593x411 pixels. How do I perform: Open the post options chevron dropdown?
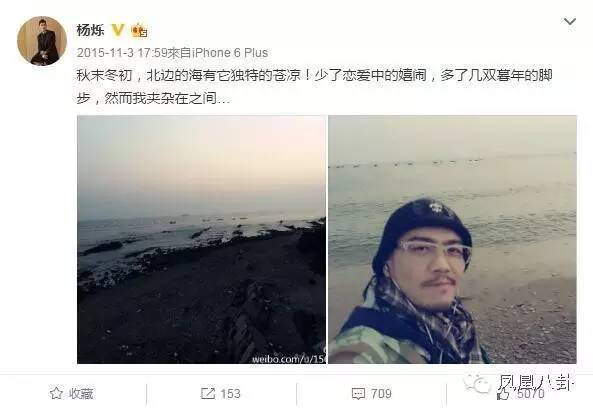click(x=570, y=21)
